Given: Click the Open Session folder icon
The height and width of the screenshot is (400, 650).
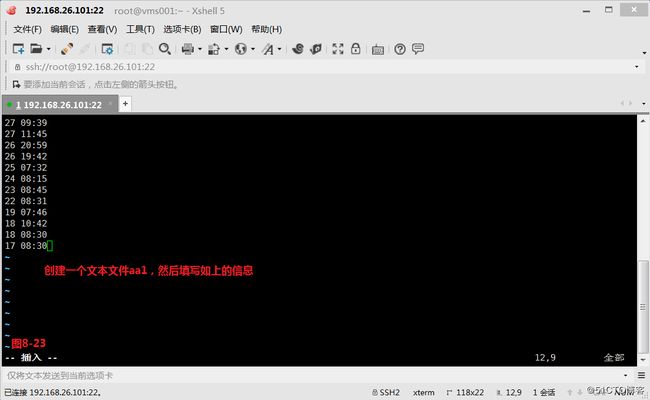Looking at the screenshot, I should click(x=36, y=49).
